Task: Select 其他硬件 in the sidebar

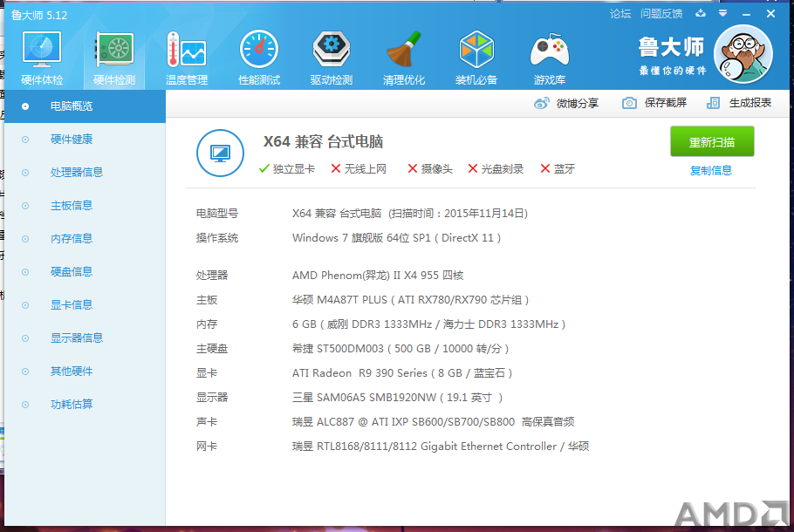Action: coord(85,371)
